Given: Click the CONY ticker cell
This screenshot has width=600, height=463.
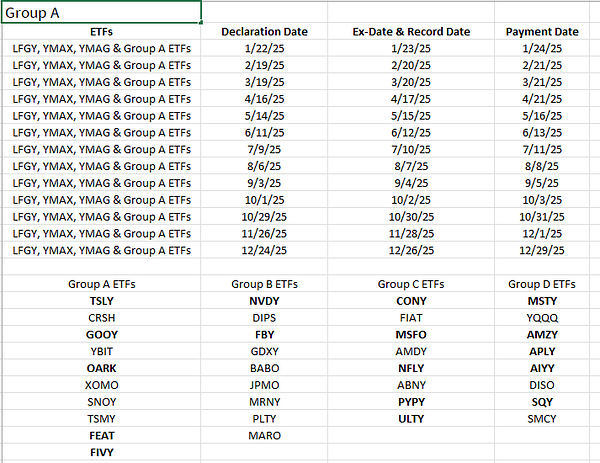Looking at the screenshot, I should click(411, 301).
